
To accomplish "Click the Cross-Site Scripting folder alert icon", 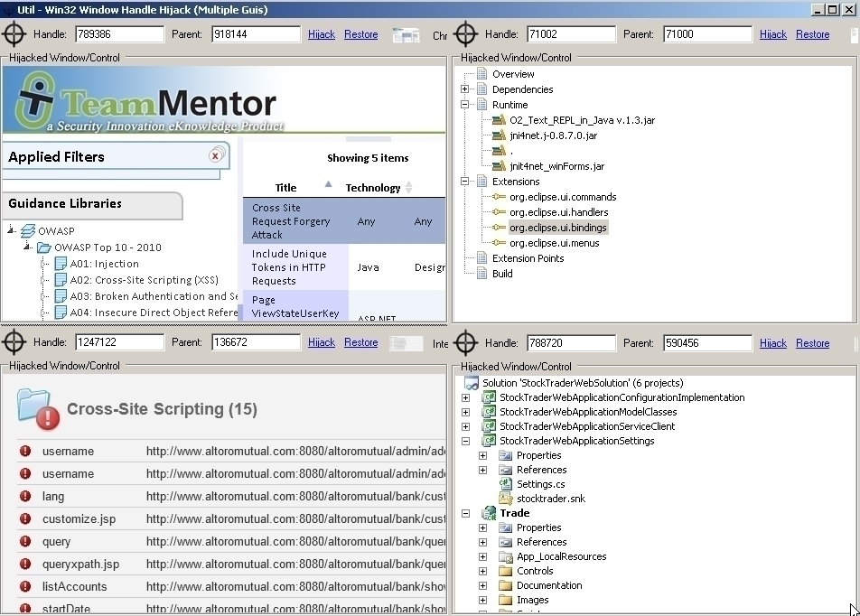I will click(38, 409).
